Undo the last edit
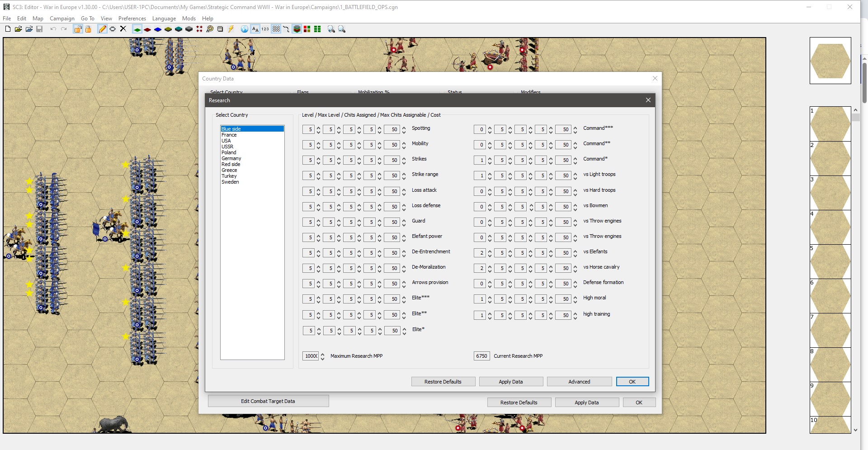 pyautogui.click(x=53, y=29)
